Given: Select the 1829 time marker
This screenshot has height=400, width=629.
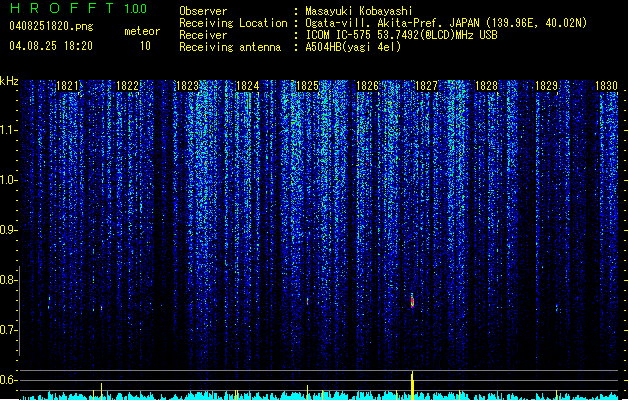Looking at the screenshot, I should click(546, 86).
